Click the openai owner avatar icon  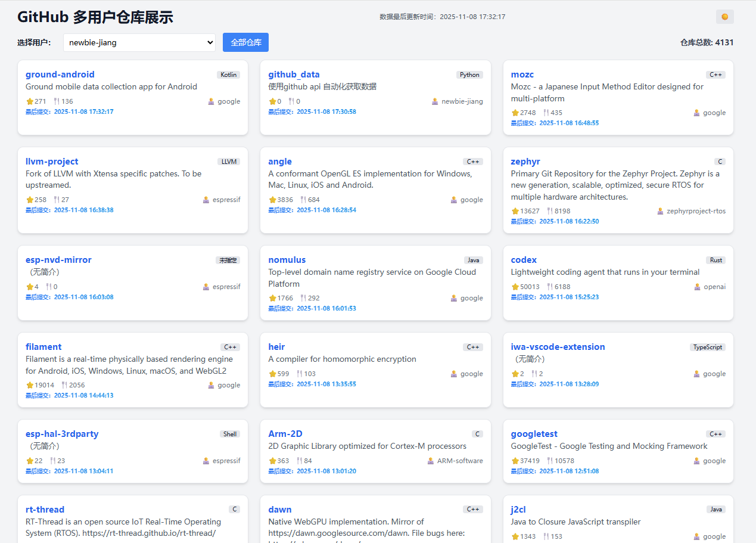pos(698,287)
